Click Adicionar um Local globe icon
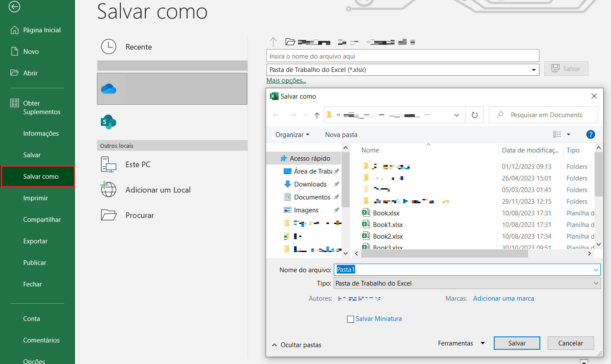 (109, 190)
